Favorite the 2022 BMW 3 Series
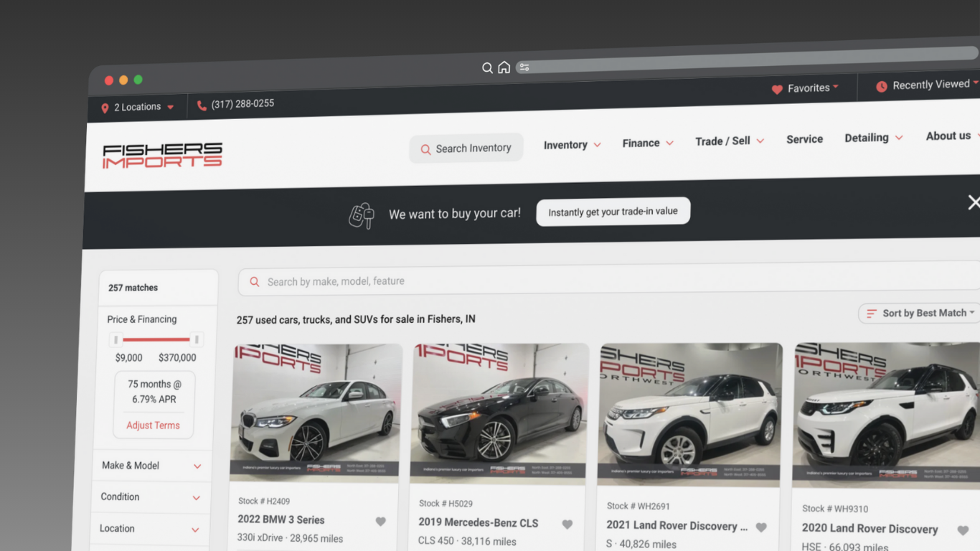The height and width of the screenshot is (551, 980). (381, 522)
